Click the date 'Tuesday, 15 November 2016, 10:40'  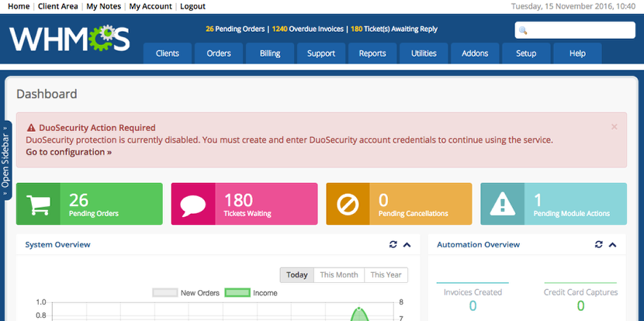(x=573, y=6)
